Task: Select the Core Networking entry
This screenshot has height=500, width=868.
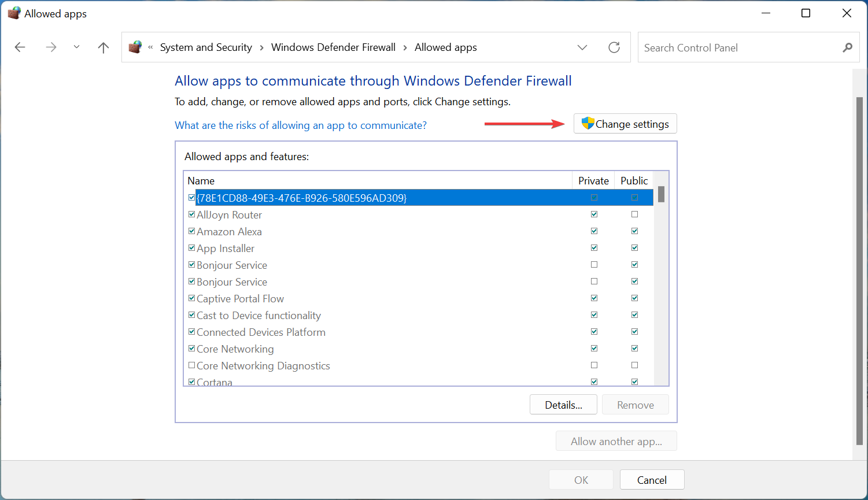Action: (235, 349)
